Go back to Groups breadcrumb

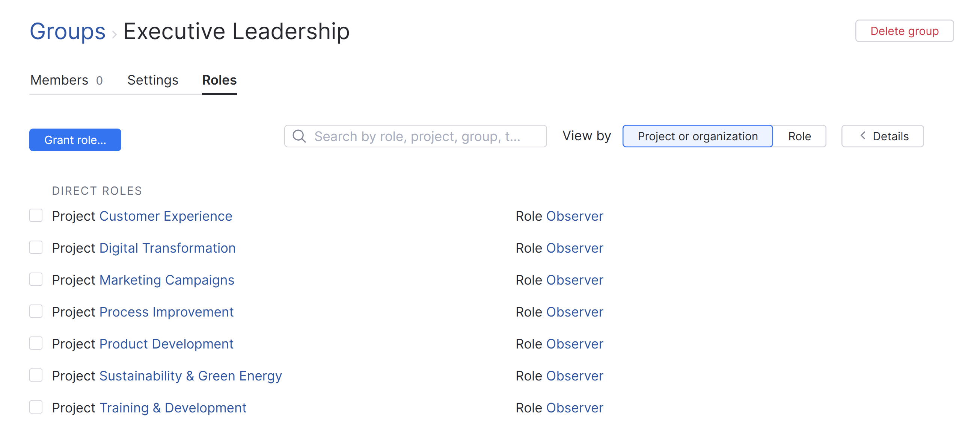coord(67,31)
